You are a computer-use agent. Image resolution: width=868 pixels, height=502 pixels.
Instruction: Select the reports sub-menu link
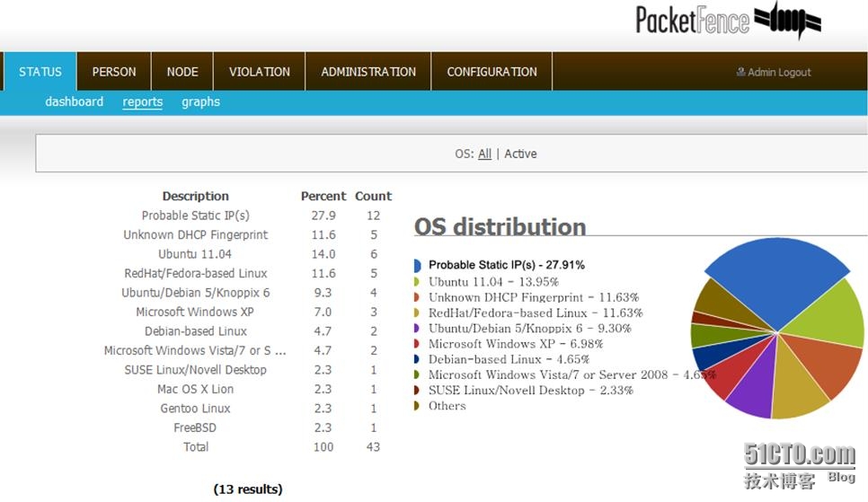143,101
